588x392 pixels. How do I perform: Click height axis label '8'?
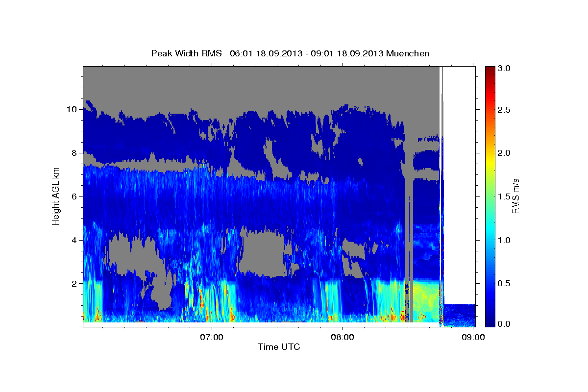pos(74,153)
